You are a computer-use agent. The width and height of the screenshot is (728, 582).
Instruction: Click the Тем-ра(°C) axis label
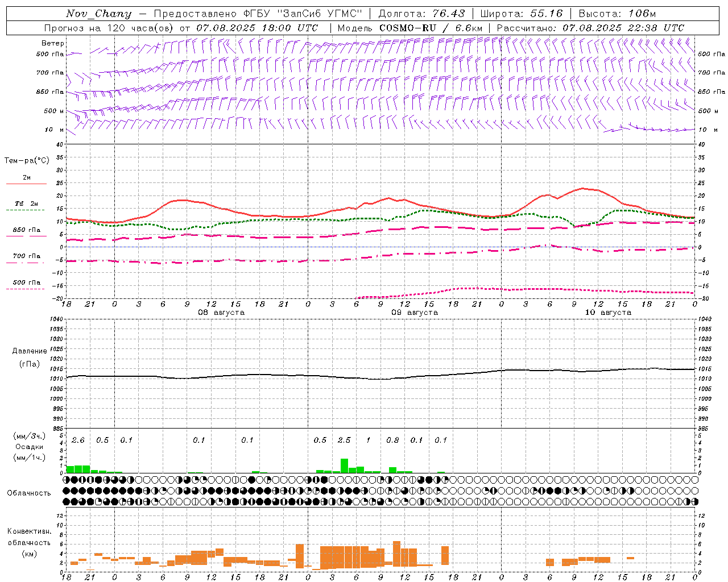(x=27, y=161)
